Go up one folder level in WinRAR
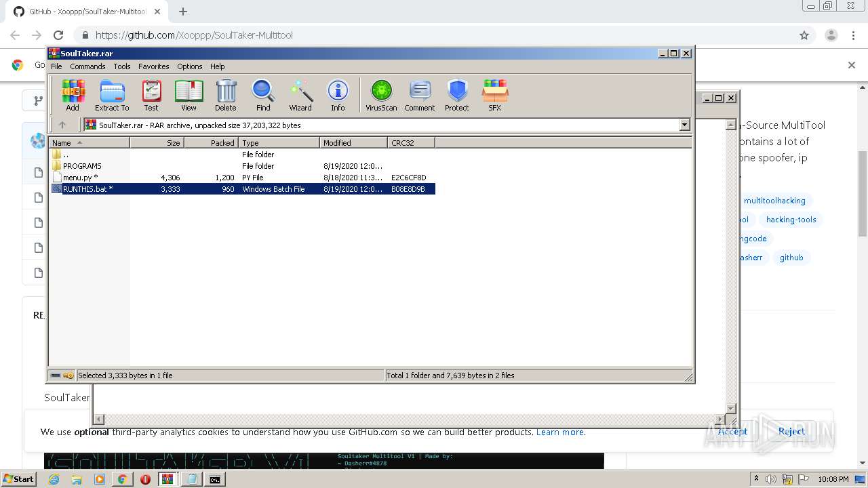 pyautogui.click(x=62, y=125)
